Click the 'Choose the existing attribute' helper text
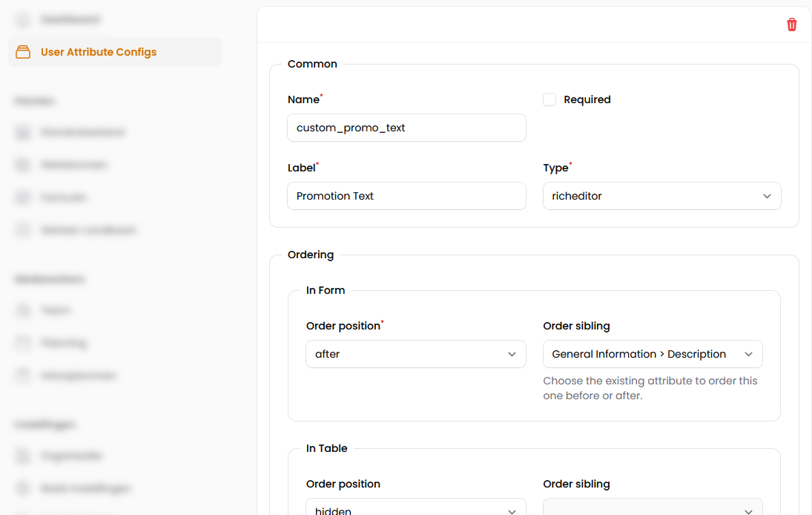Screen dimensions: 812x515 coord(650,388)
